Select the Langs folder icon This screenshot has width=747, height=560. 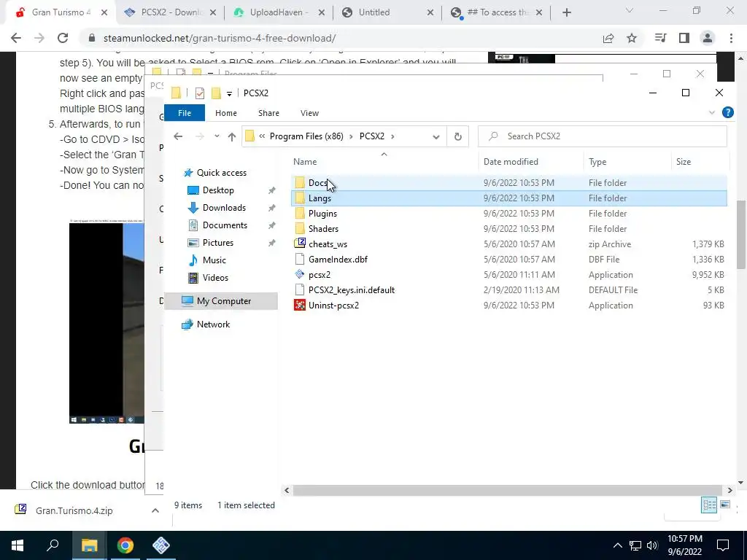(300, 198)
